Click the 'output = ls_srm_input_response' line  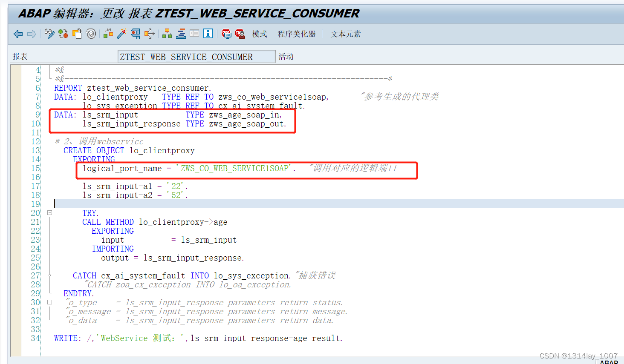(x=173, y=258)
